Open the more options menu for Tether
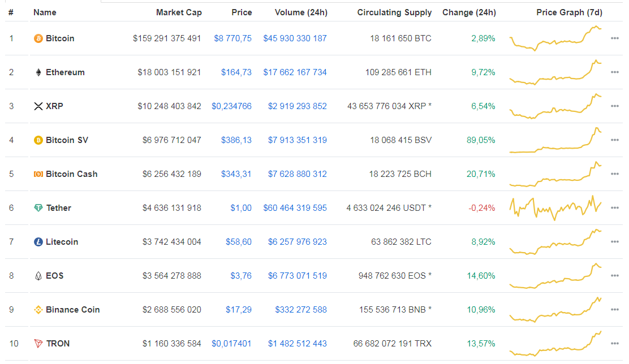The height and width of the screenshot is (364, 629). pos(614,208)
